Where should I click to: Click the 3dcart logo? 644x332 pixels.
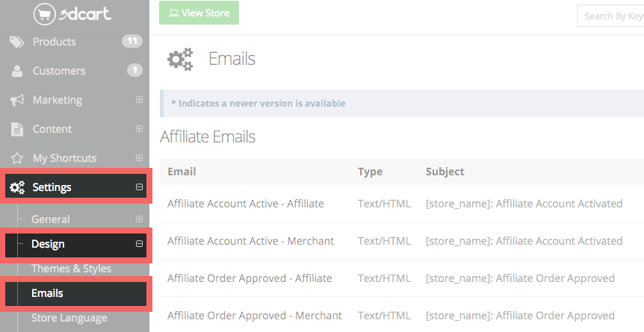tap(72, 13)
